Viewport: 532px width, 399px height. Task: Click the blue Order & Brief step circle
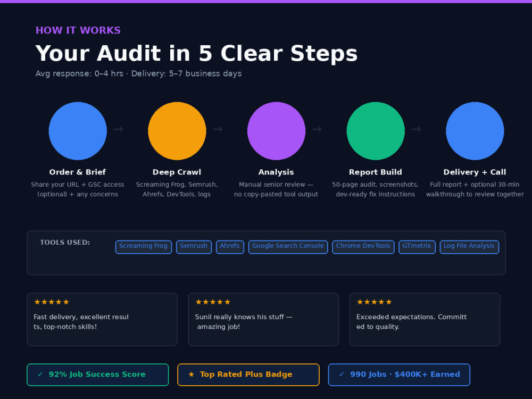coord(78,131)
